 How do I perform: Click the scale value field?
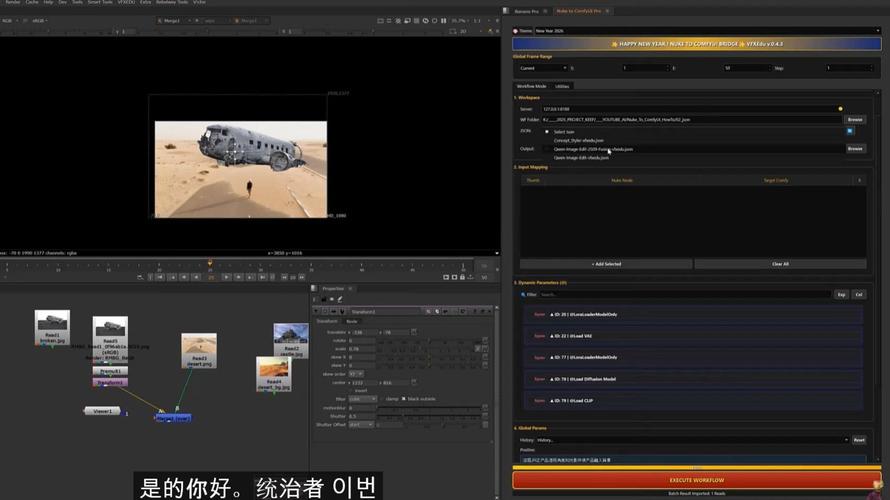point(362,348)
